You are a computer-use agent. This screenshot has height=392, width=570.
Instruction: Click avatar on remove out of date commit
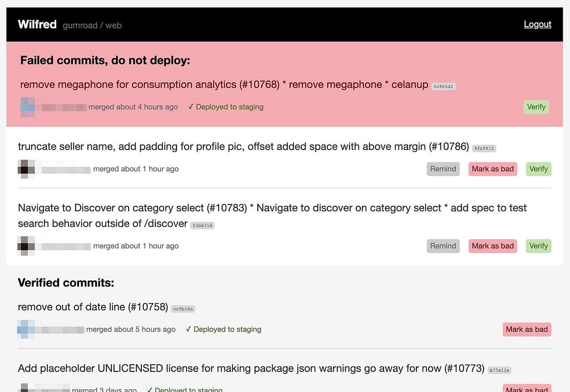click(26, 329)
